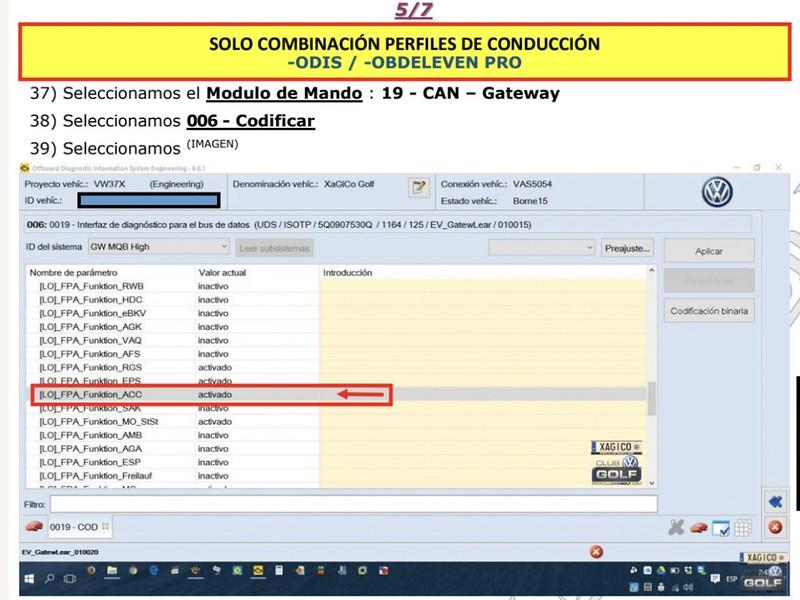800x600 pixels.
Task: Click the 'inactivo' value of the ESP row
Action: click(x=213, y=462)
